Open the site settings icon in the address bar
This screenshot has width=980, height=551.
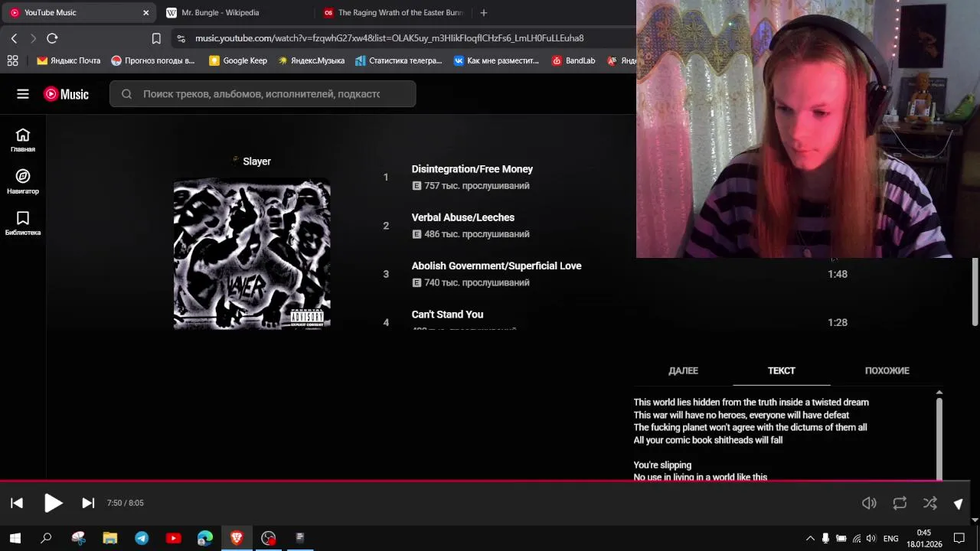pos(181,38)
